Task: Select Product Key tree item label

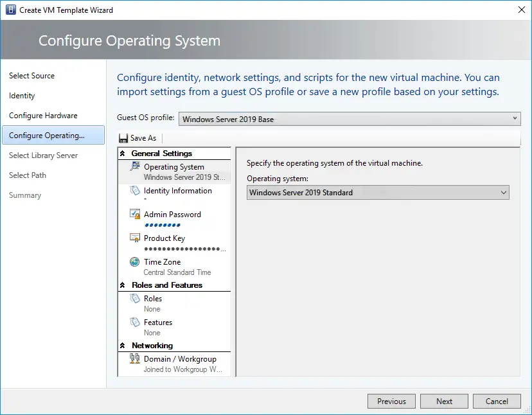Action: click(x=164, y=238)
